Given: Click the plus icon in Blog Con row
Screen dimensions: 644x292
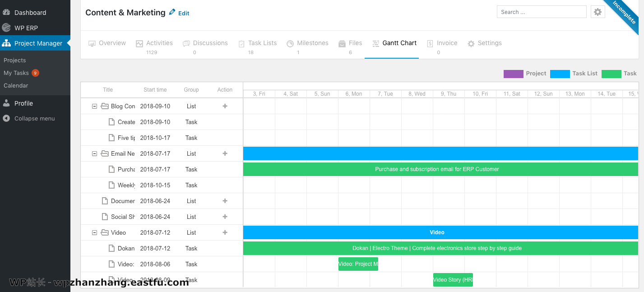Looking at the screenshot, I should click(x=225, y=106).
